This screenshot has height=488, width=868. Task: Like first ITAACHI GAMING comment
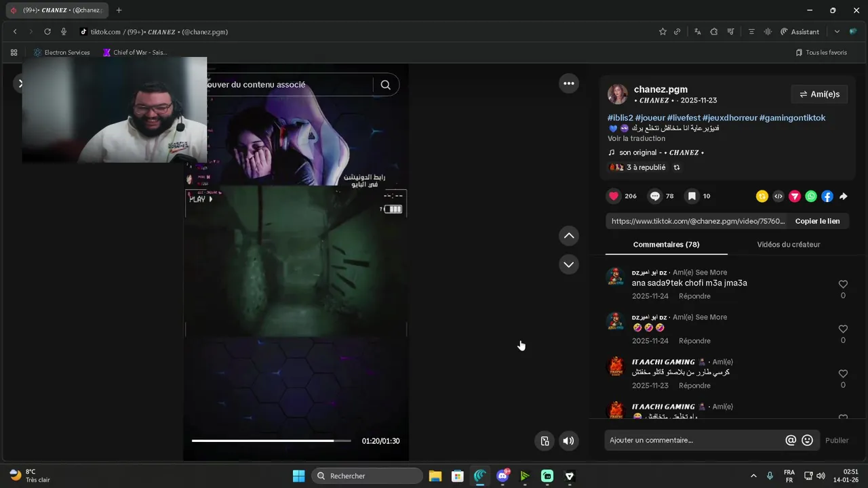pos(843,373)
